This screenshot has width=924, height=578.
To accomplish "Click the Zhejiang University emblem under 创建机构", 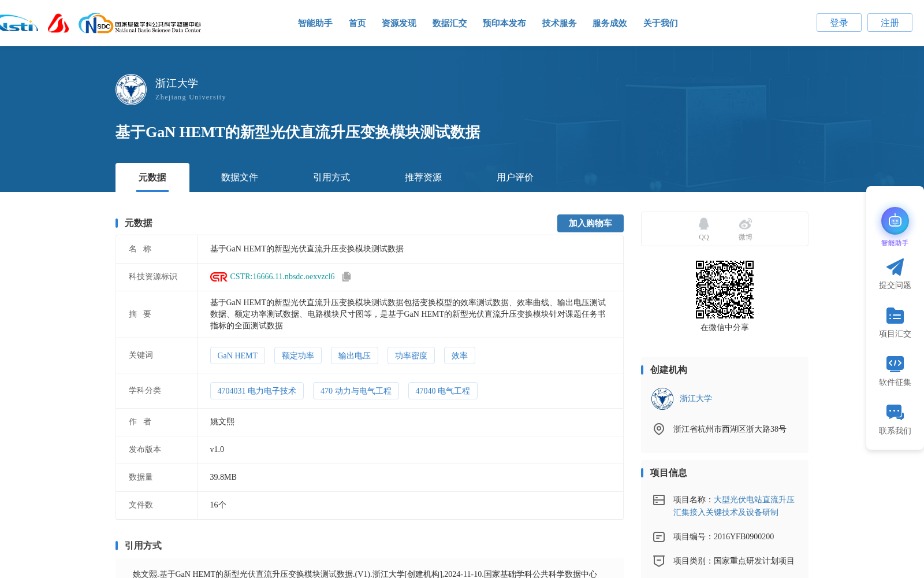I will 662,399.
